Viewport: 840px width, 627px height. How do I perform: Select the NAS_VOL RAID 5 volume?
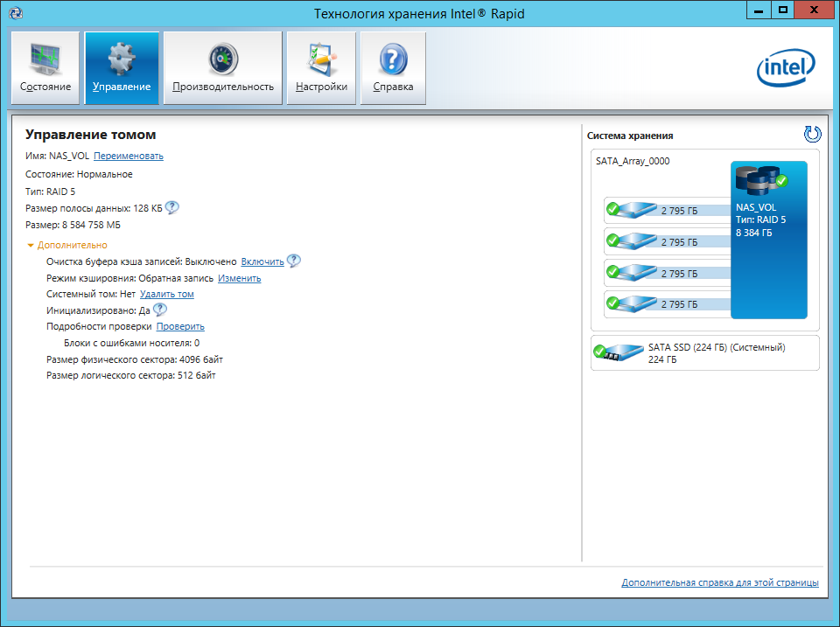769,240
